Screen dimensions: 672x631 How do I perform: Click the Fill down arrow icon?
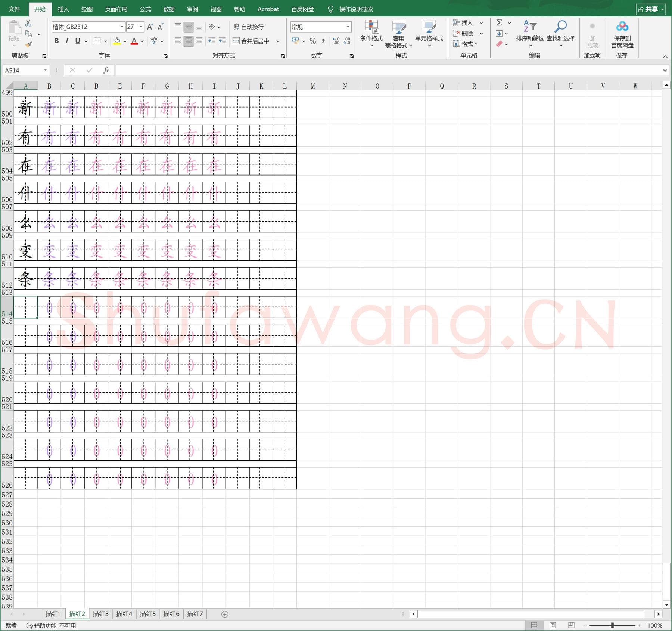[x=499, y=33]
